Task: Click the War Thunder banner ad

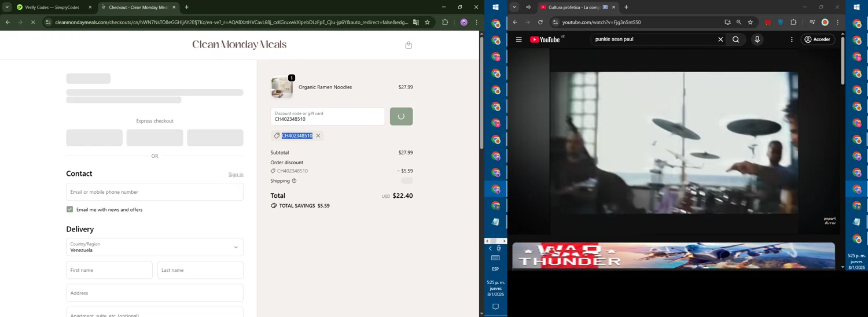Action: (x=674, y=256)
